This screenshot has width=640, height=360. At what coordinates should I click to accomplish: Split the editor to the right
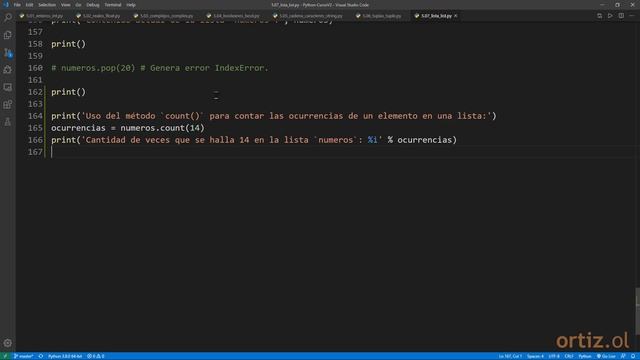coord(621,16)
